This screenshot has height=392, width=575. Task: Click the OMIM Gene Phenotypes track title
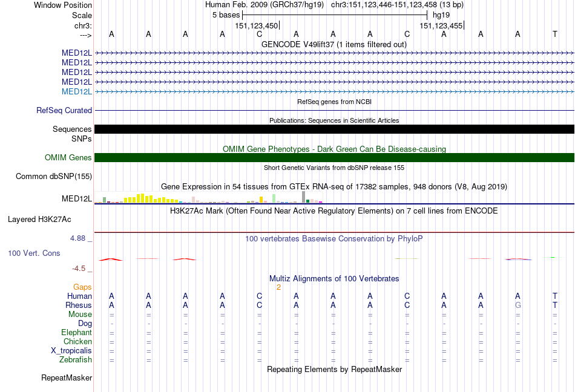334,149
